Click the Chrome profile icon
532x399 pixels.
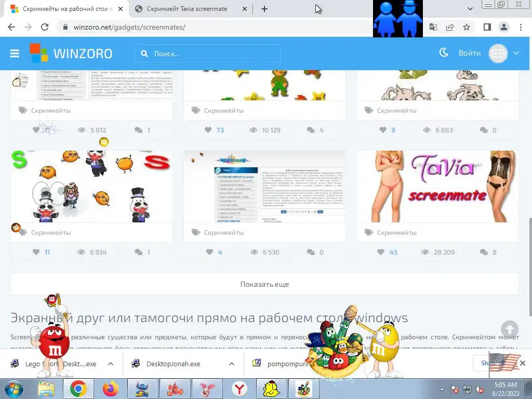click(x=504, y=27)
